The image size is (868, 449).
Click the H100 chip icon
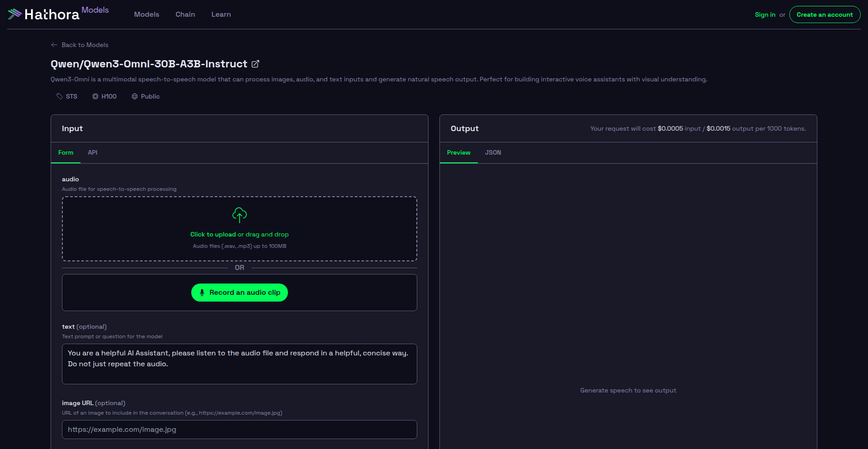95,96
